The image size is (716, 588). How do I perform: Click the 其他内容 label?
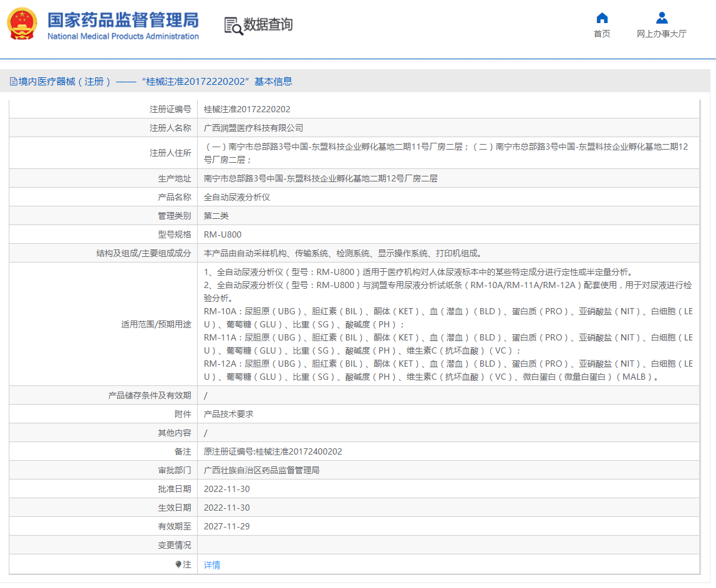tap(175, 433)
